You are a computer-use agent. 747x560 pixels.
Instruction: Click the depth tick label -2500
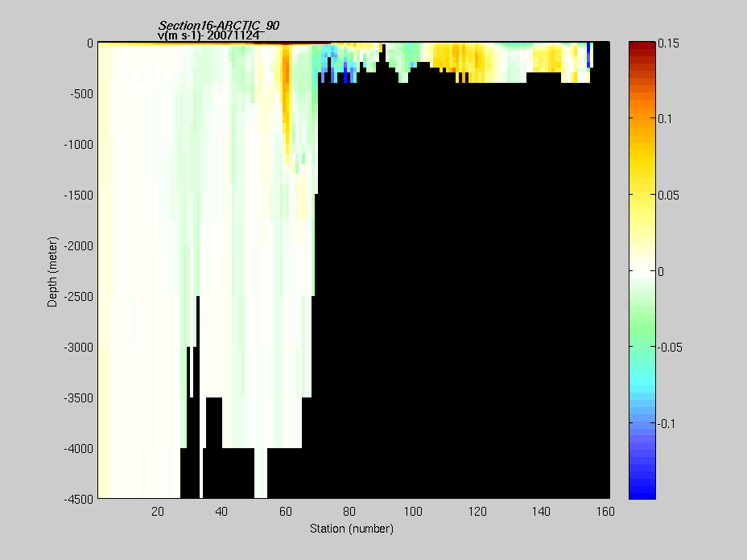coord(79,297)
